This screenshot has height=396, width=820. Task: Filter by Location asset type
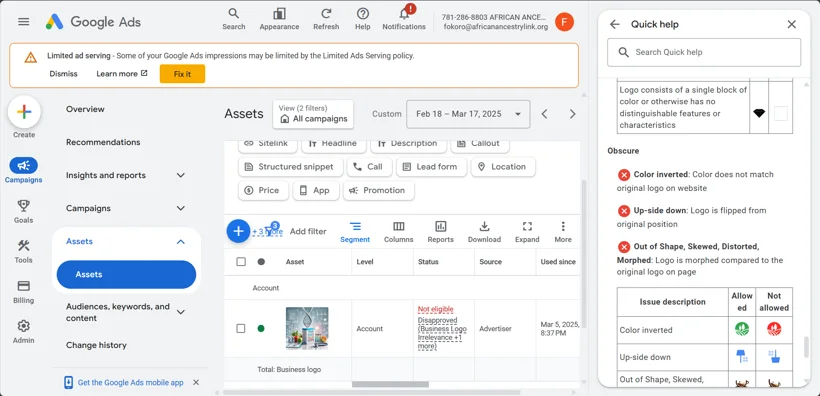point(503,167)
